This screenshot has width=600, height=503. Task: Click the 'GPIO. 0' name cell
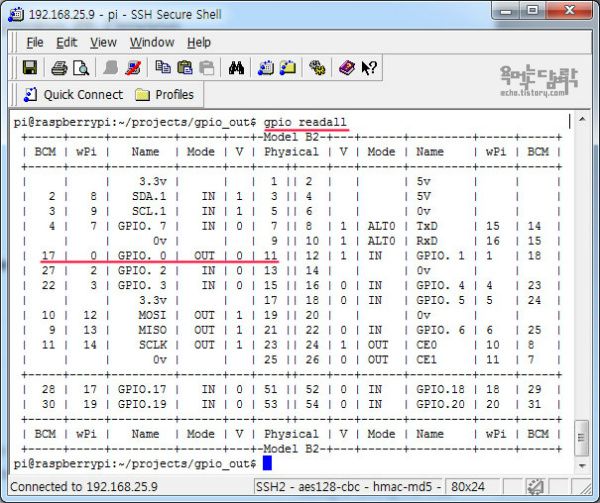tap(142, 256)
